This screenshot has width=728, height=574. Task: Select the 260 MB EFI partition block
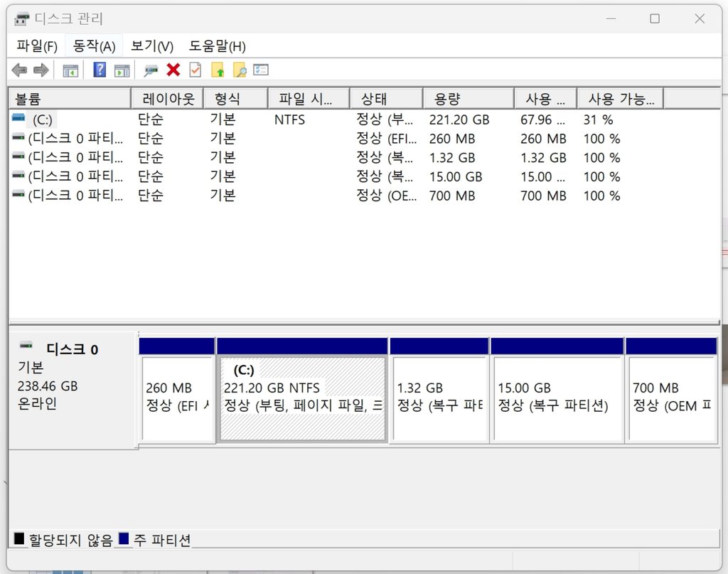(177, 390)
